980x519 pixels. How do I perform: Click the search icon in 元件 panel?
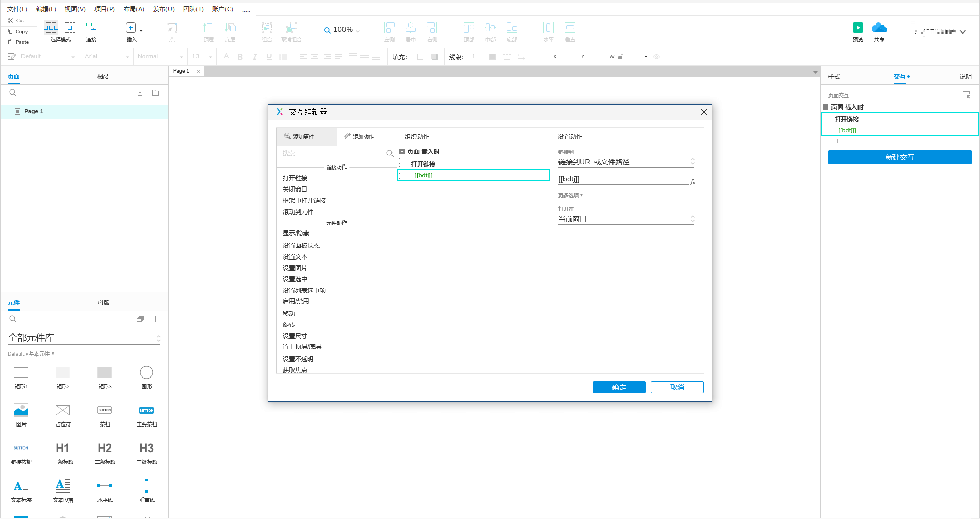coord(13,319)
